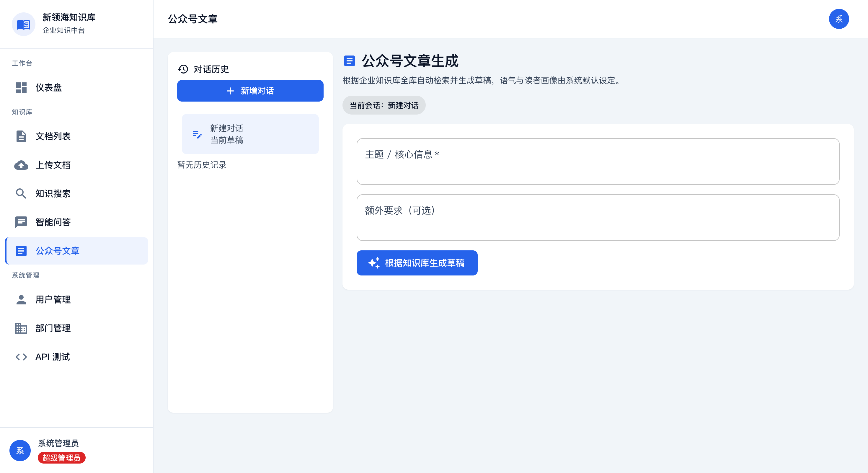This screenshot has width=868, height=473.
Task: Open 智能问答 from the sidebar
Action: click(77, 222)
